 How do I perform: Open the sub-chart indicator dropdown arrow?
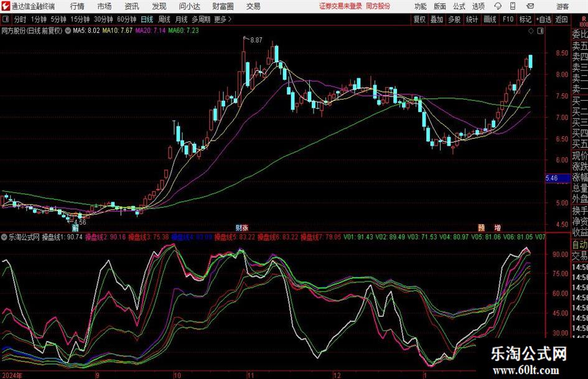4,236
